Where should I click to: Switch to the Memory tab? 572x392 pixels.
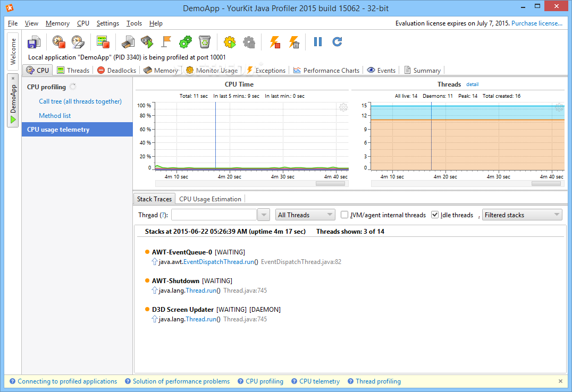pyautogui.click(x=161, y=70)
